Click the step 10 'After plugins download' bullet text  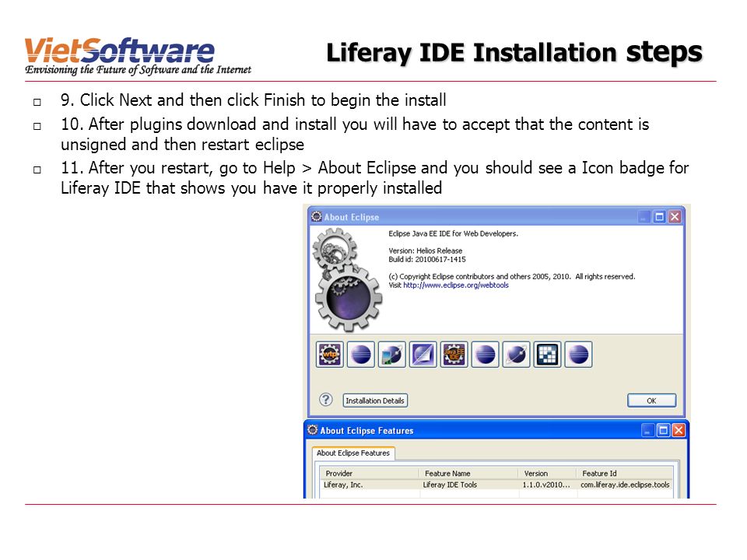tap(355, 134)
